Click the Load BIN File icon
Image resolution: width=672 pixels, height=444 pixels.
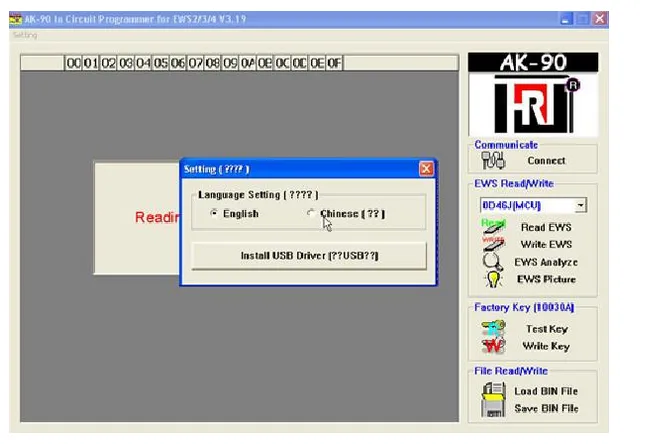click(493, 391)
